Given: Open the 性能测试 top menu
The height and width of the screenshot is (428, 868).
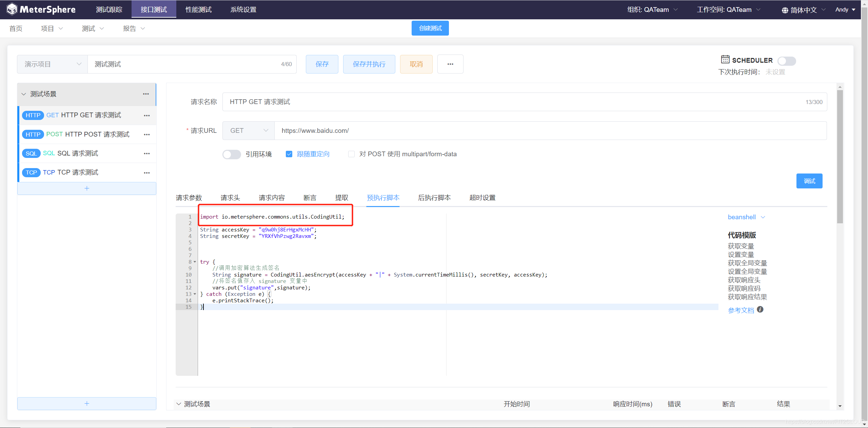Looking at the screenshot, I should [x=198, y=9].
